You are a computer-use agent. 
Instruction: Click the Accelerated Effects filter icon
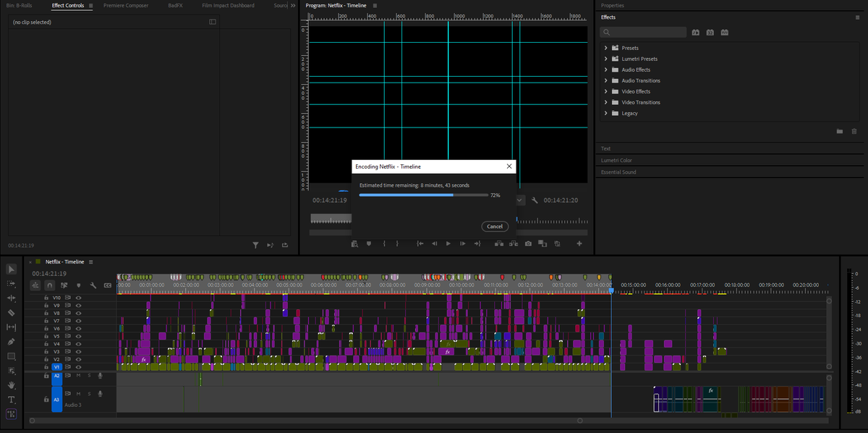click(696, 33)
